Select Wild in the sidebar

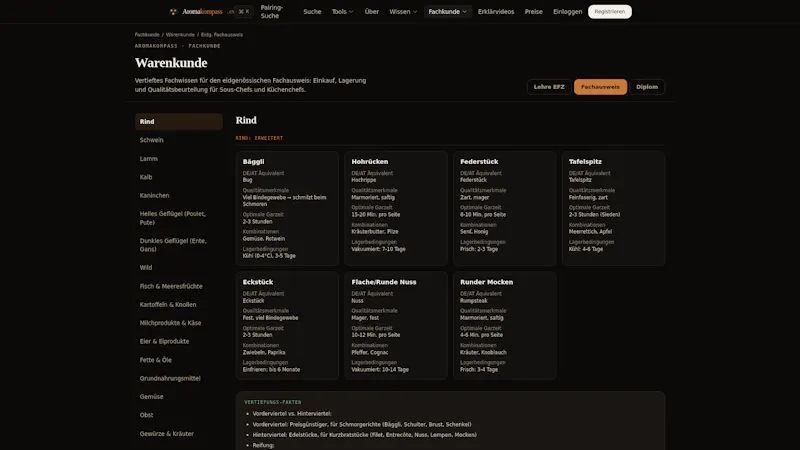point(179,267)
